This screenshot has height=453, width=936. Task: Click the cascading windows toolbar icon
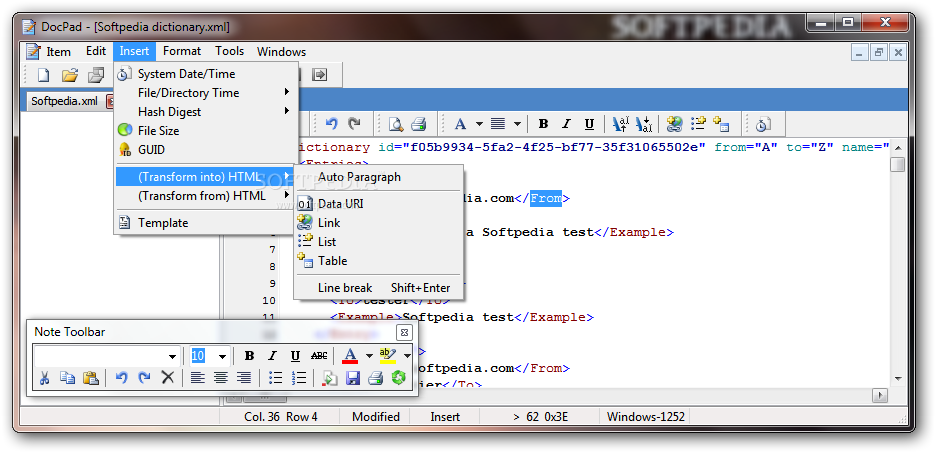click(x=96, y=75)
